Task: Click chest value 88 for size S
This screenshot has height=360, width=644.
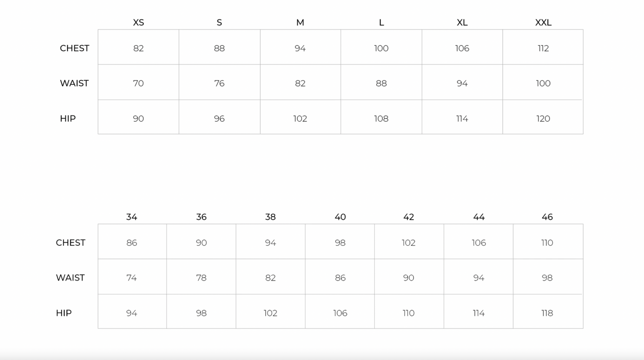Action: coord(219,48)
